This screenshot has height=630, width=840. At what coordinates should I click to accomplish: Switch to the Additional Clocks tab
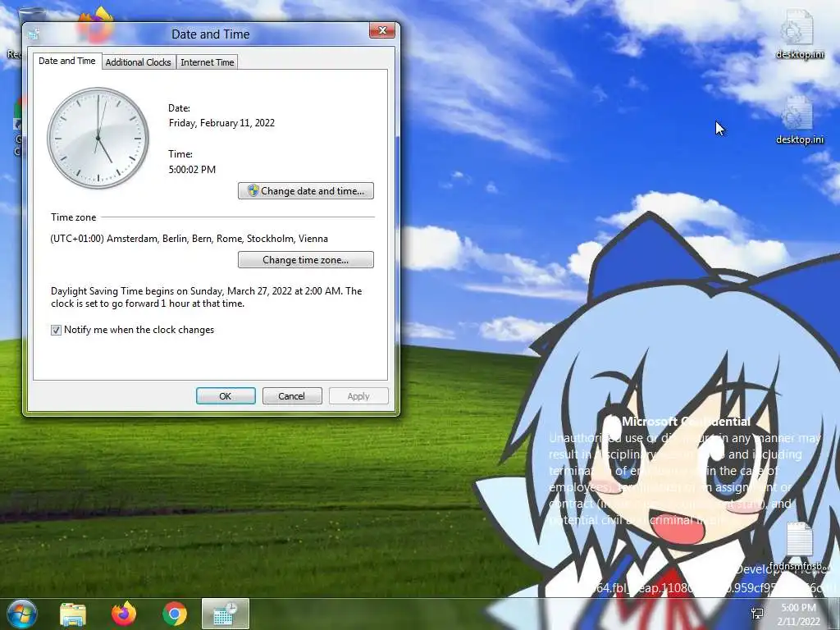point(138,62)
